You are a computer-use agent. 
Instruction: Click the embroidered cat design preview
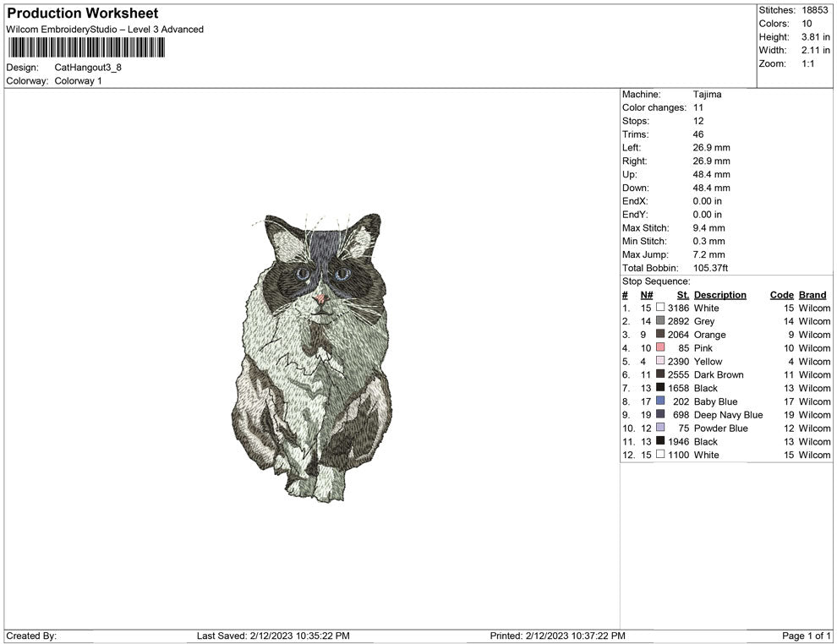point(312,358)
